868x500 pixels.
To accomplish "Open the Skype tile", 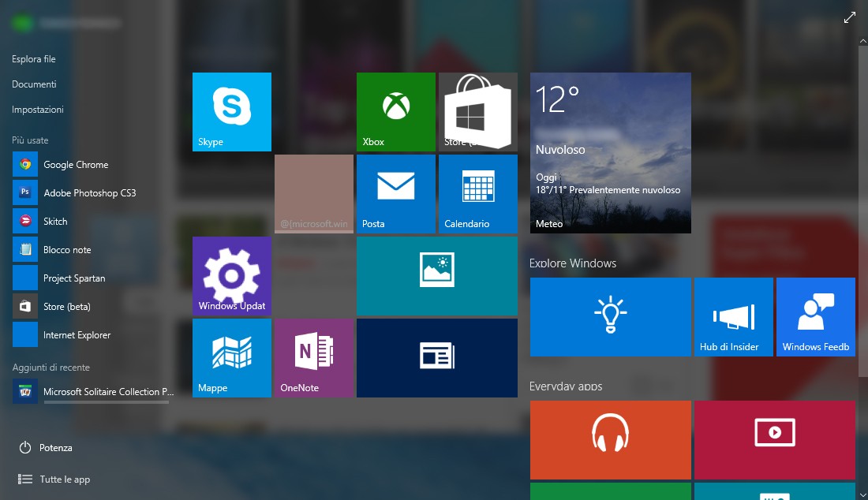I will tap(231, 111).
